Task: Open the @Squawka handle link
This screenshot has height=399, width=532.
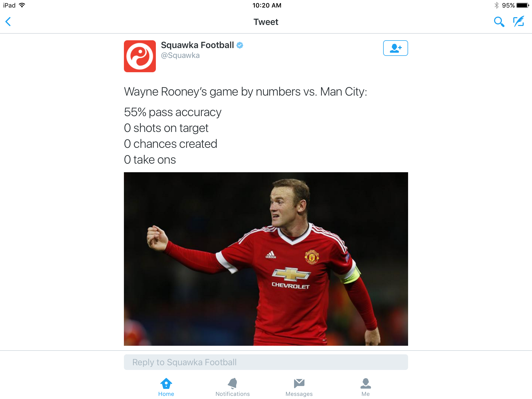Action: click(x=180, y=56)
